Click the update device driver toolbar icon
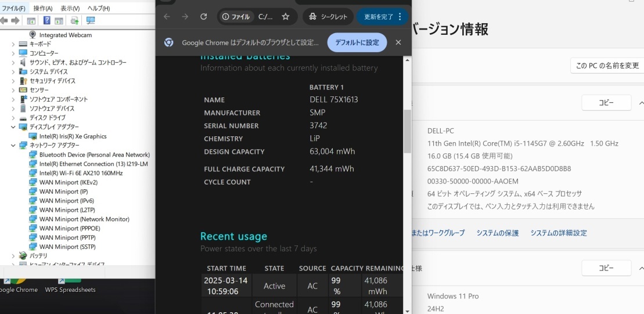The width and height of the screenshot is (644, 314). coord(75,20)
